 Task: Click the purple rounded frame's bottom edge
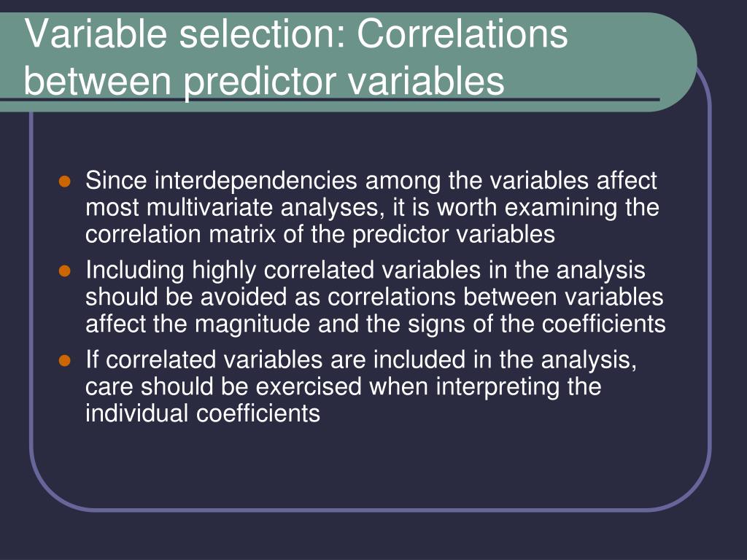point(371,510)
